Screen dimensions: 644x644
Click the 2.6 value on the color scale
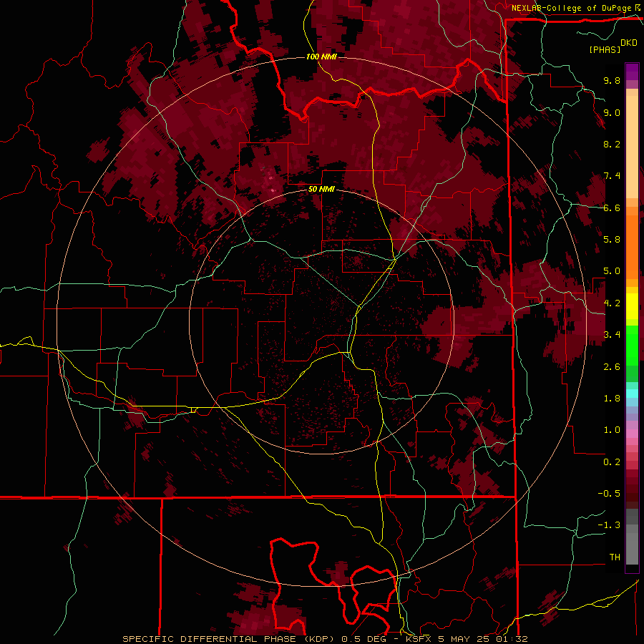(612, 367)
